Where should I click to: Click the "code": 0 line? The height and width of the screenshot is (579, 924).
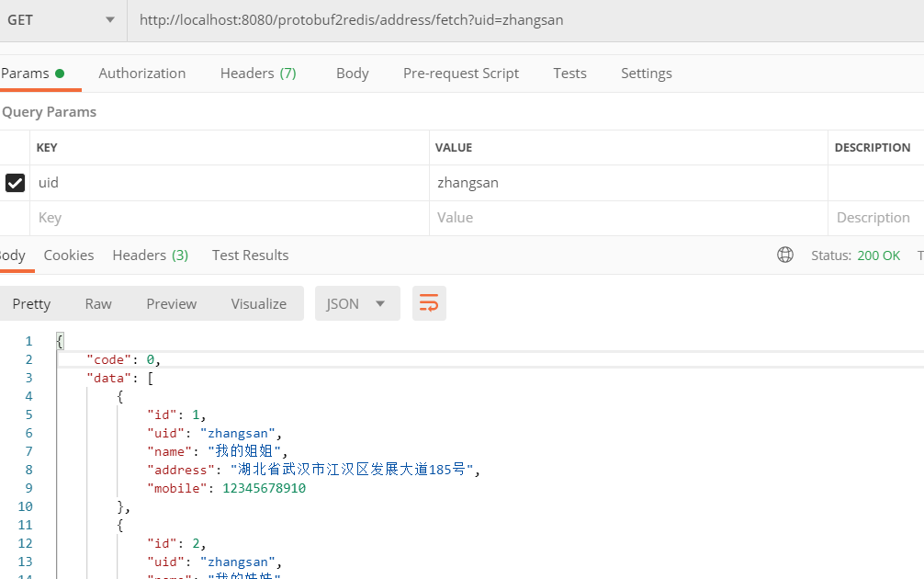coord(124,359)
